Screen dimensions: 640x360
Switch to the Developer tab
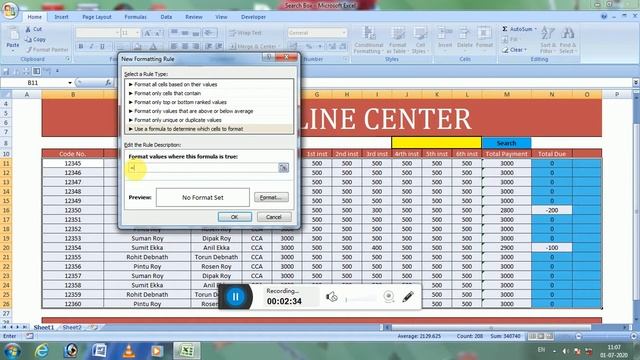[253, 17]
